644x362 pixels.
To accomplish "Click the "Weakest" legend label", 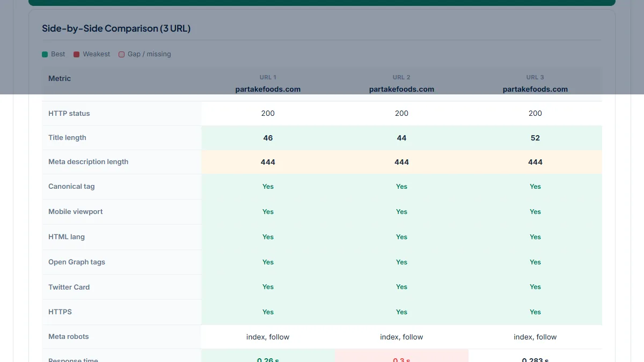I will point(97,54).
